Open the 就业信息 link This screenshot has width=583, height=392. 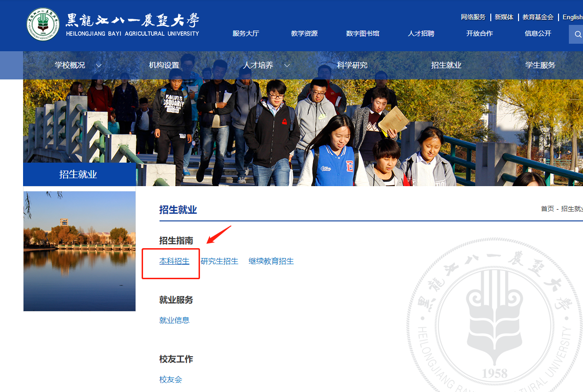pyautogui.click(x=175, y=320)
